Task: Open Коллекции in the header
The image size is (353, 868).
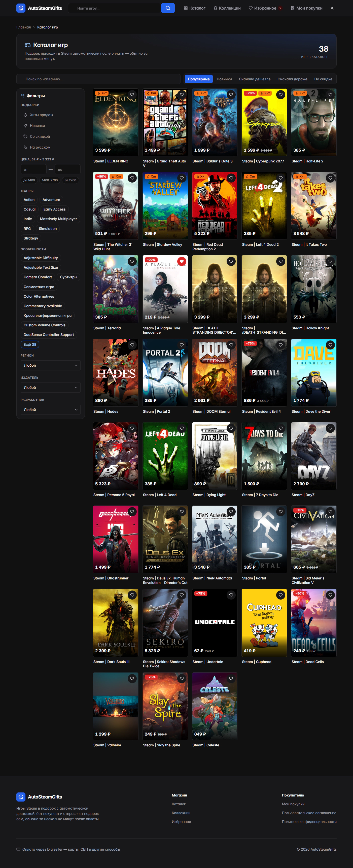Action: pyautogui.click(x=227, y=8)
